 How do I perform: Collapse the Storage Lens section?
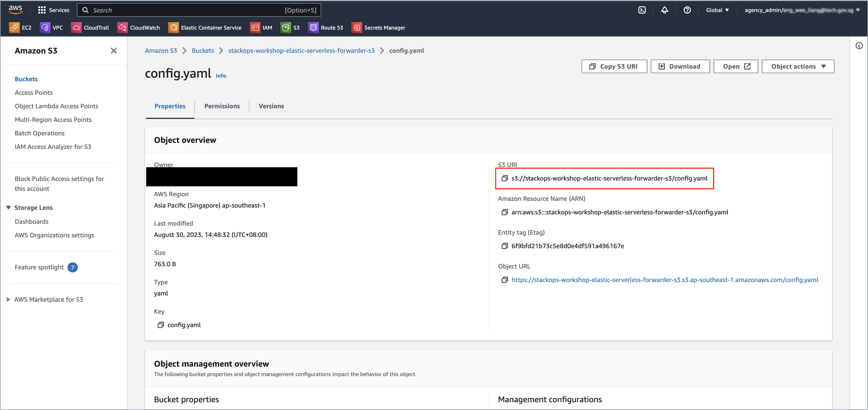point(8,207)
